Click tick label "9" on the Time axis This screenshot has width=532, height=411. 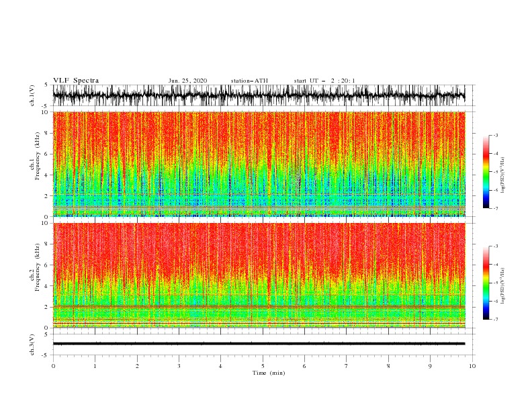click(430, 366)
